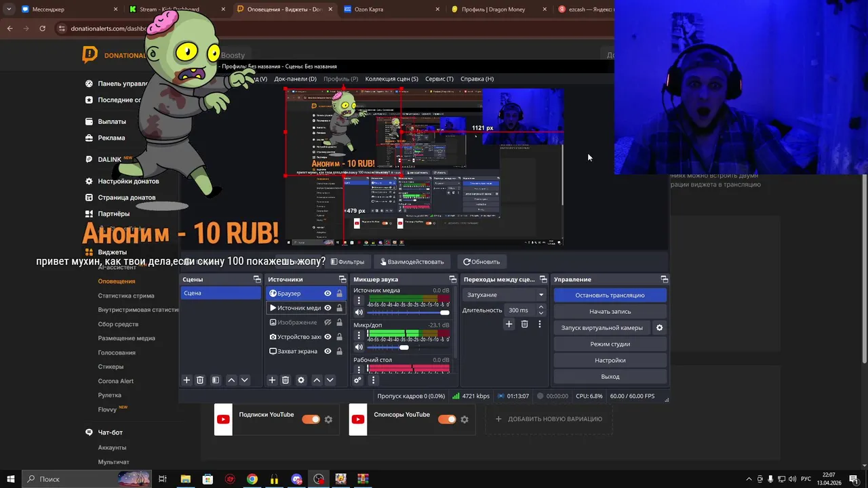Move scene up in Scenes panel

click(231, 380)
